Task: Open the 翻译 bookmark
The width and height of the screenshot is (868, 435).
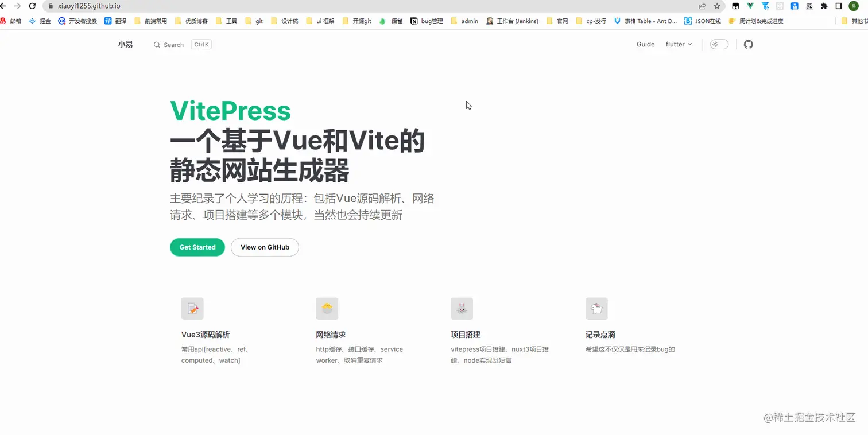Action: pyautogui.click(x=115, y=21)
